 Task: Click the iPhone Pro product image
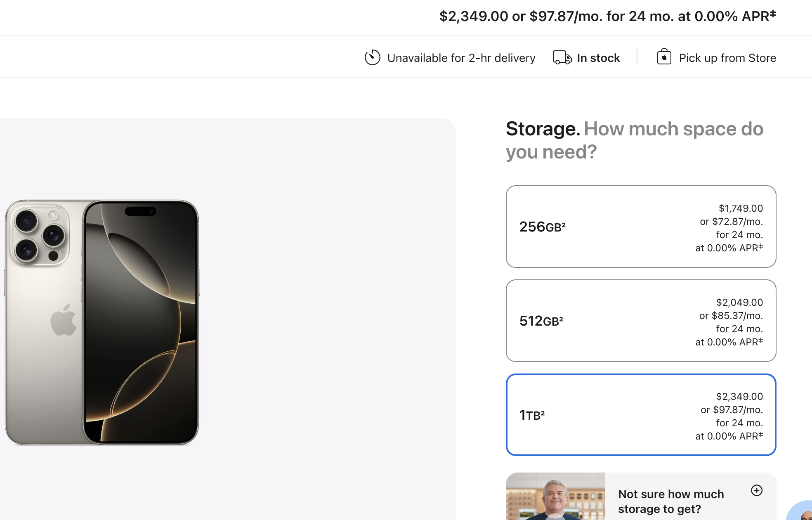102,322
